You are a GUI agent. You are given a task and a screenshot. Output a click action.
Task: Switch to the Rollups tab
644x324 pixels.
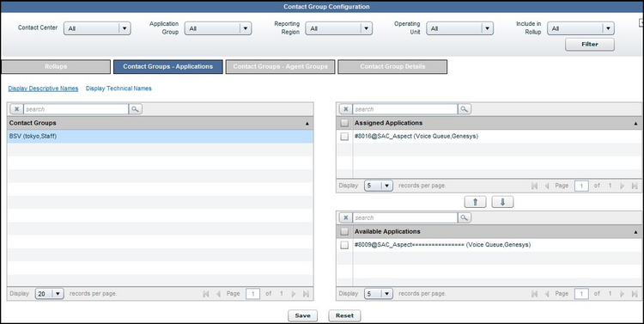[56, 67]
